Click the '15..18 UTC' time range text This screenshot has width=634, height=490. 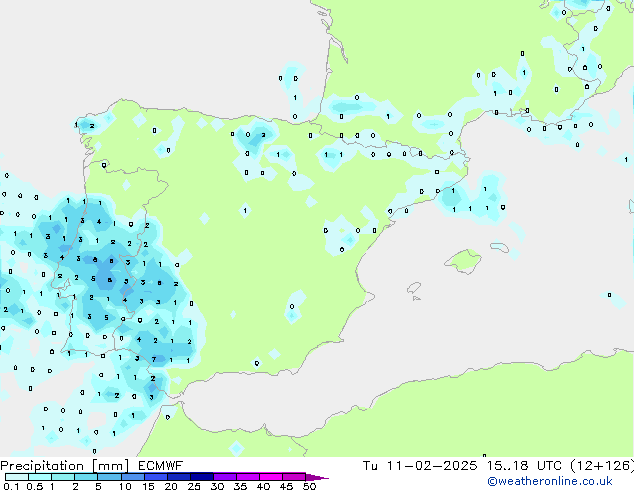pyautogui.click(x=524, y=466)
